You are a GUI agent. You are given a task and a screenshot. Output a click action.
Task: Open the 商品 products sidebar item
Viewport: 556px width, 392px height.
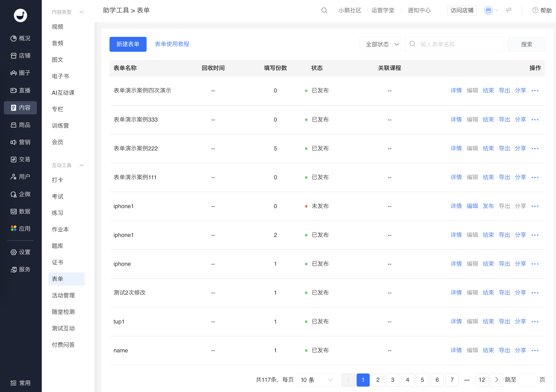click(20, 125)
